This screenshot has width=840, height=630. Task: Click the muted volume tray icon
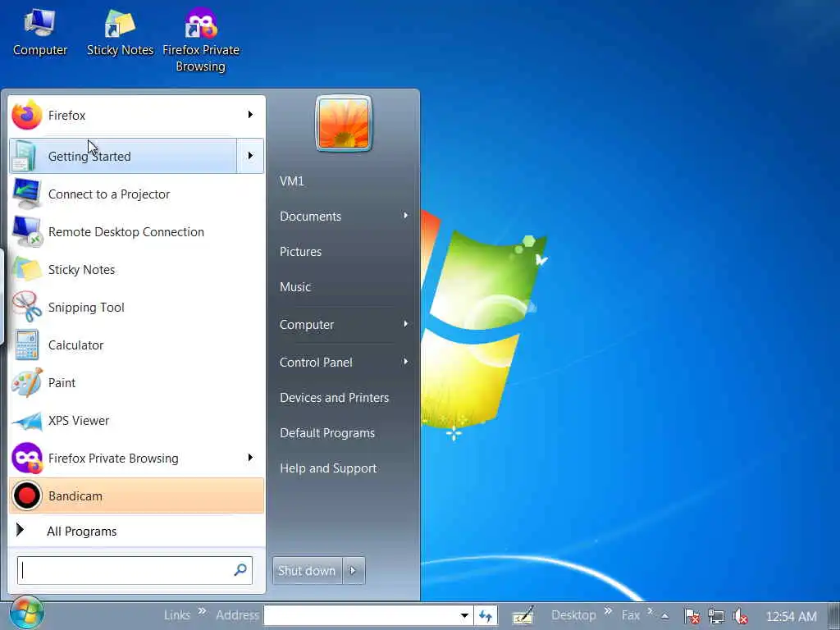pos(740,616)
